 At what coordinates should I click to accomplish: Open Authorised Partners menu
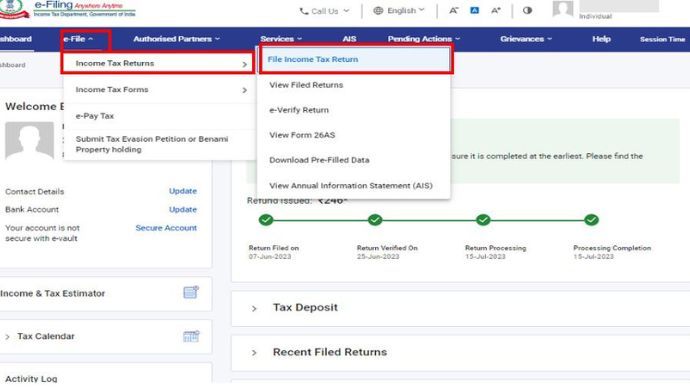pyautogui.click(x=176, y=39)
